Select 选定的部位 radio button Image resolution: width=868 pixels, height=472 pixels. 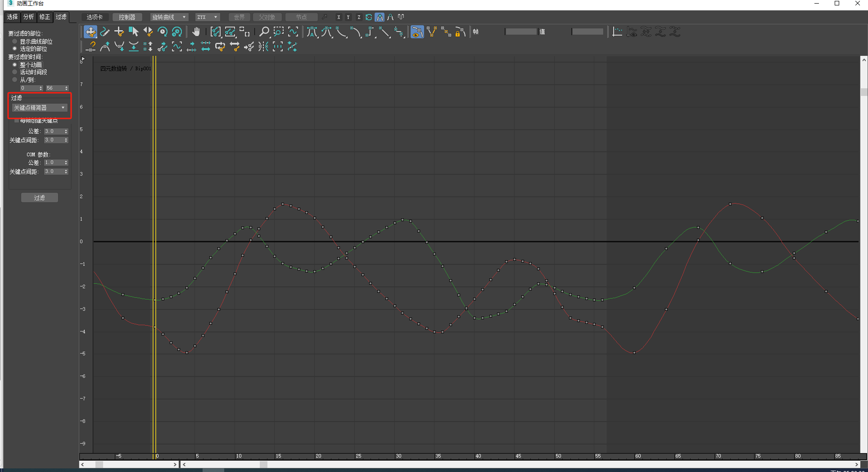click(15, 49)
